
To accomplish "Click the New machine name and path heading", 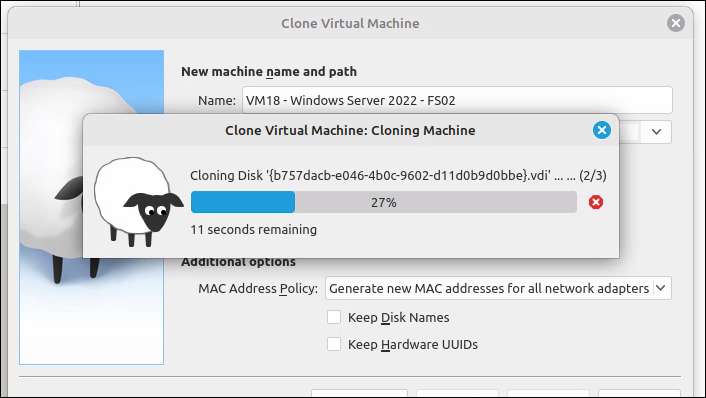I will pyautogui.click(x=269, y=72).
